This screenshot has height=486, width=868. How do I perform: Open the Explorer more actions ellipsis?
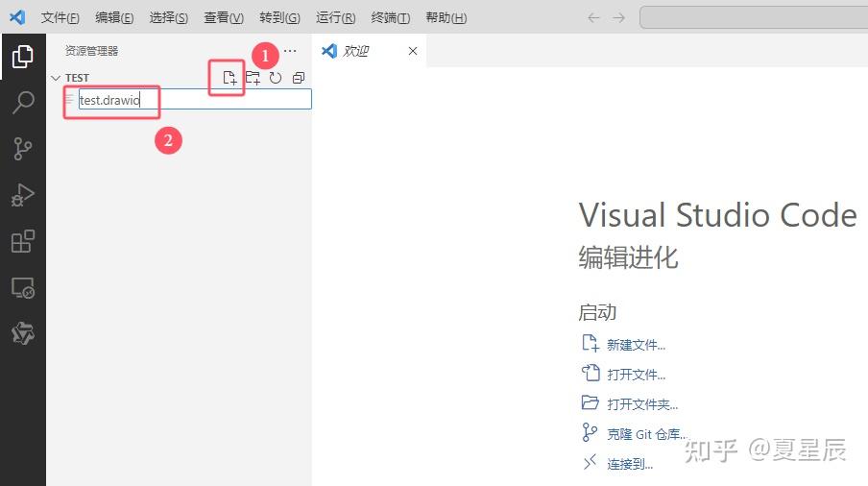pyautogui.click(x=290, y=50)
